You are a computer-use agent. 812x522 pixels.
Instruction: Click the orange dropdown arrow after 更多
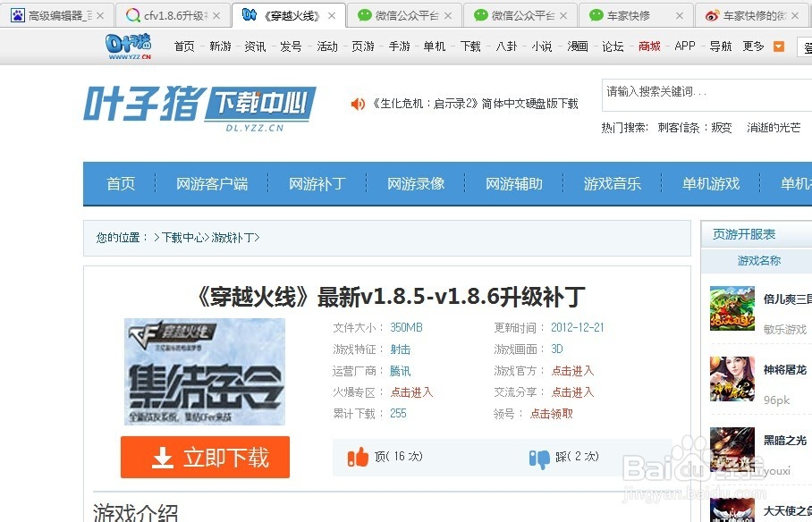click(x=778, y=46)
